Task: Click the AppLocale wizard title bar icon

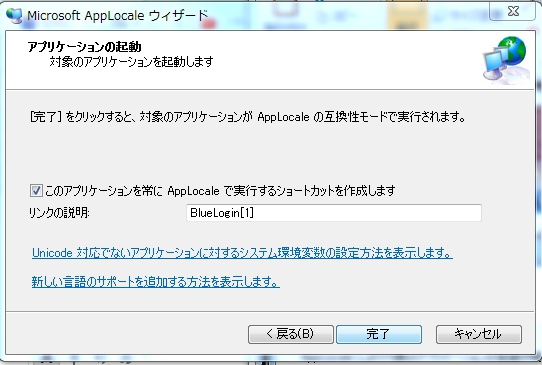Action: (x=14, y=16)
